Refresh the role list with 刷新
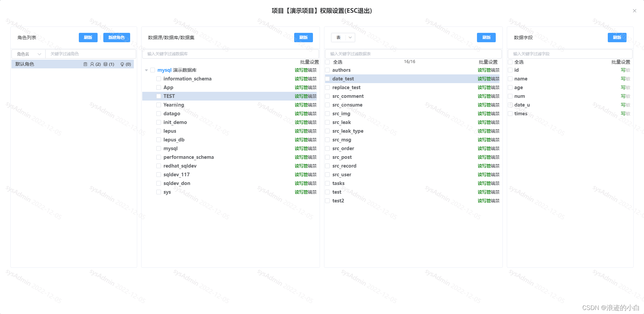This screenshot has height=314, width=644. [88, 38]
